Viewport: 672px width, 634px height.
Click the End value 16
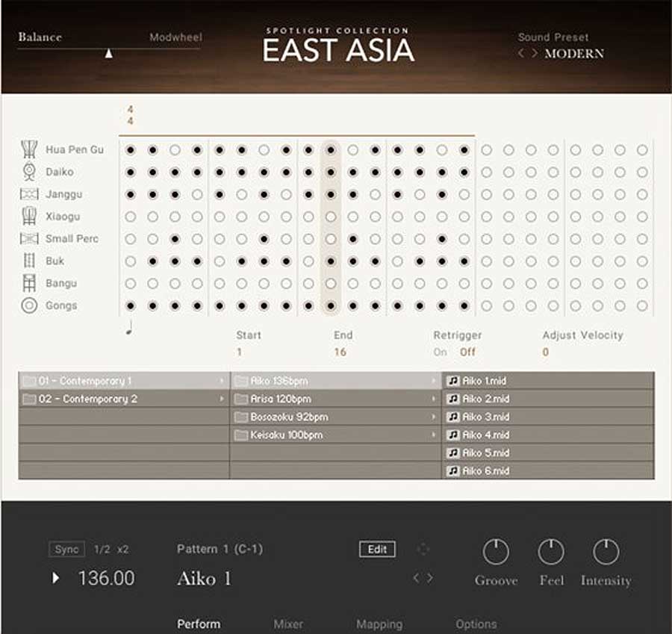coord(340,352)
